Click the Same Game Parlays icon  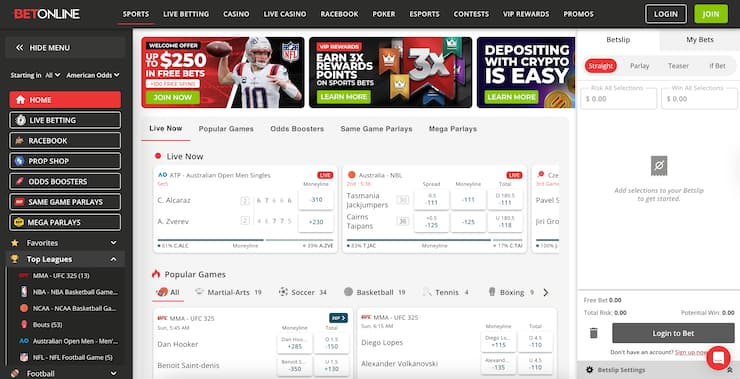(x=19, y=202)
